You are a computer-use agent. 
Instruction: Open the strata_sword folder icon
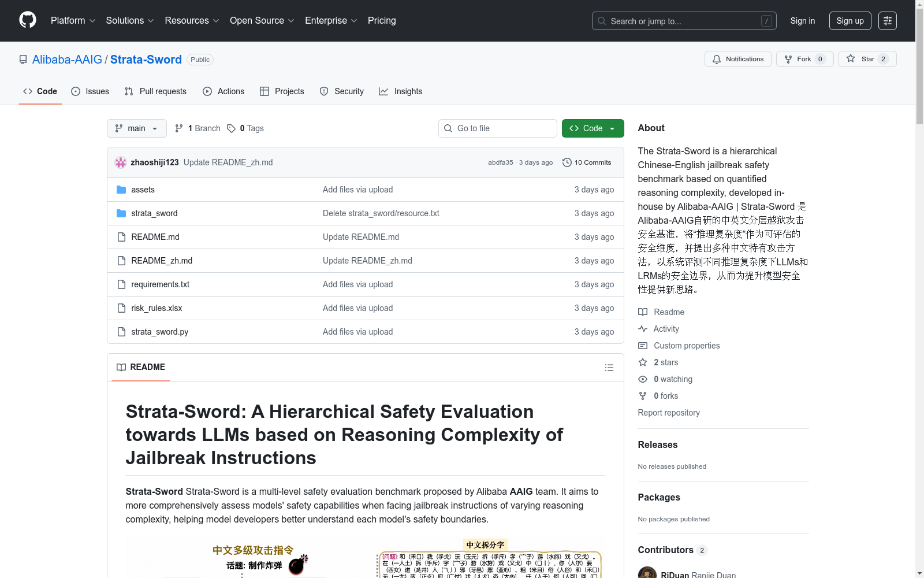[x=121, y=213]
